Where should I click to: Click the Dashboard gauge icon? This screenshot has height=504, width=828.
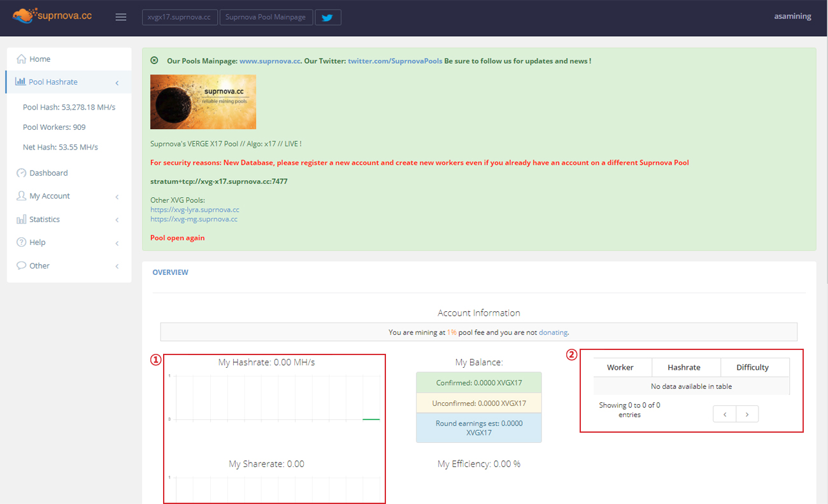coord(22,173)
